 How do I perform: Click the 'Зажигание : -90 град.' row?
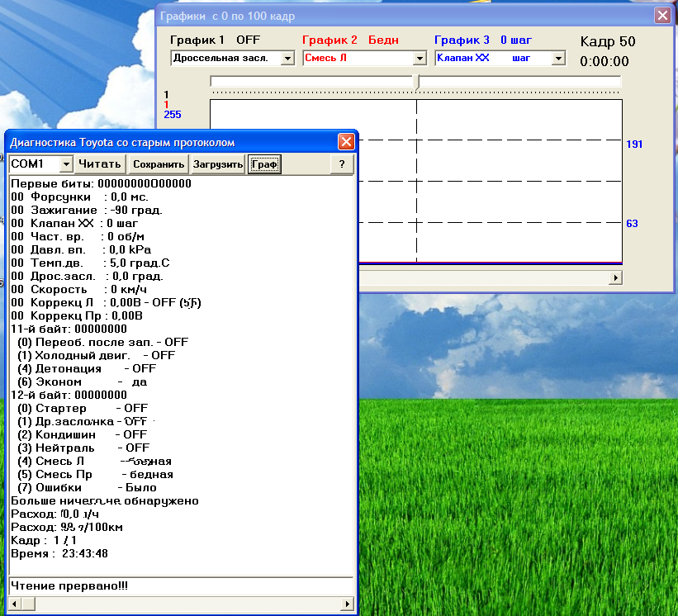click(87, 211)
